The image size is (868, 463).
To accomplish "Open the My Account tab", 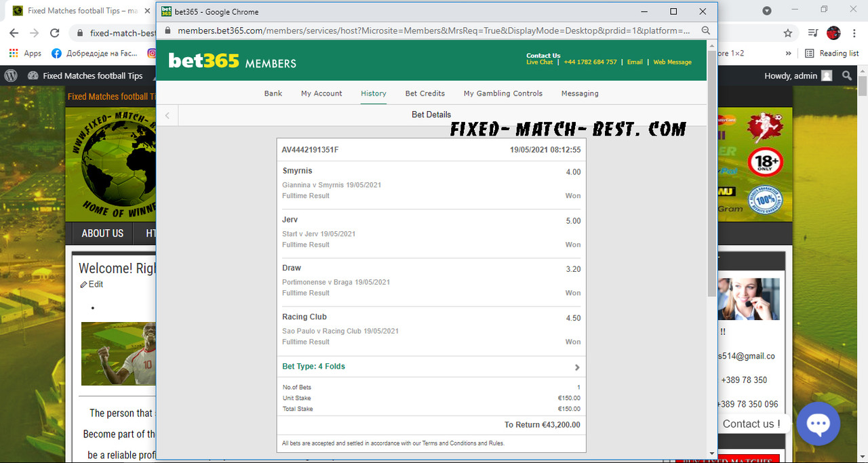I will 321,94.
